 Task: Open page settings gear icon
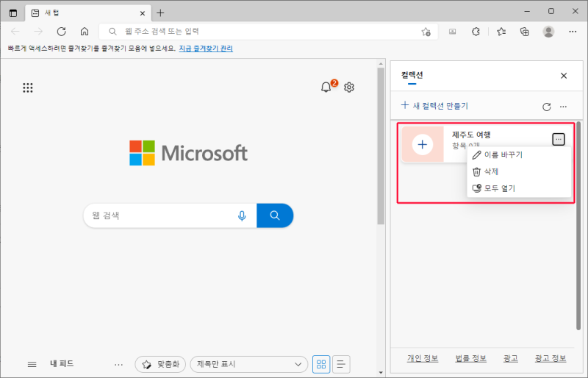(x=349, y=87)
